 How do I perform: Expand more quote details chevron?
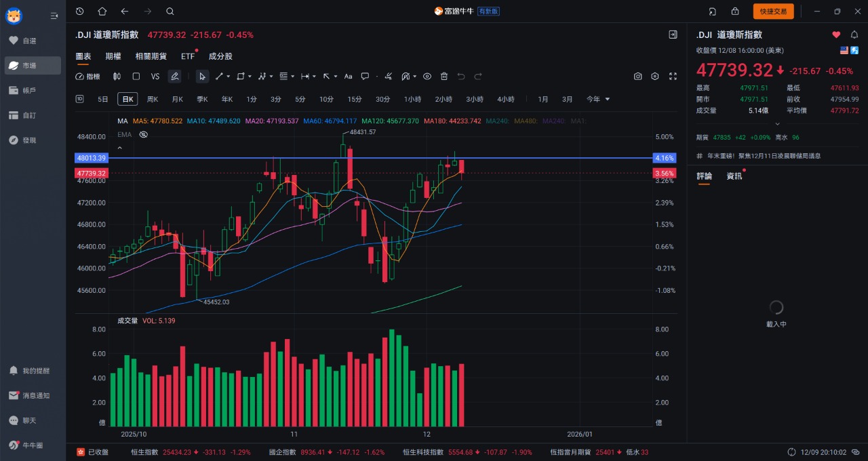777,123
